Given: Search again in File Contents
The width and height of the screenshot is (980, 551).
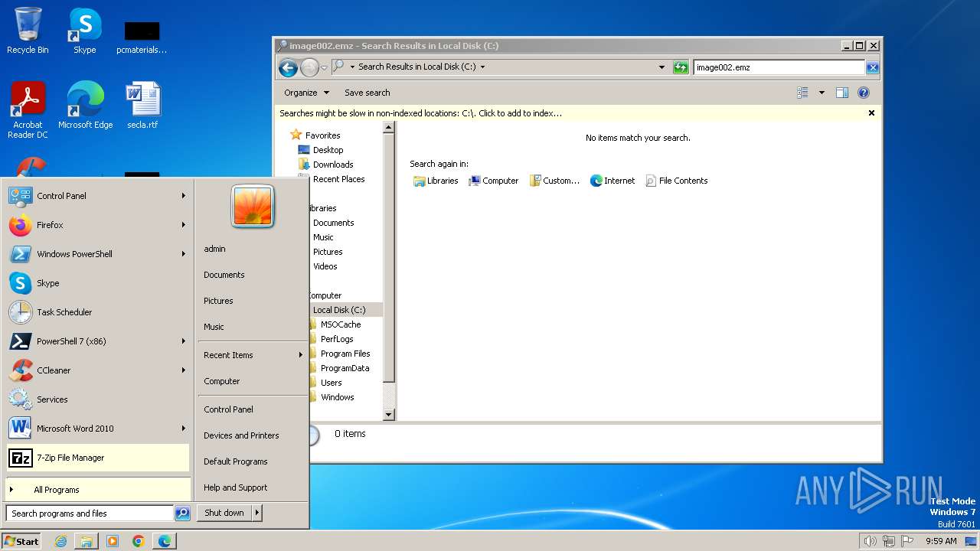Looking at the screenshot, I should (x=677, y=181).
